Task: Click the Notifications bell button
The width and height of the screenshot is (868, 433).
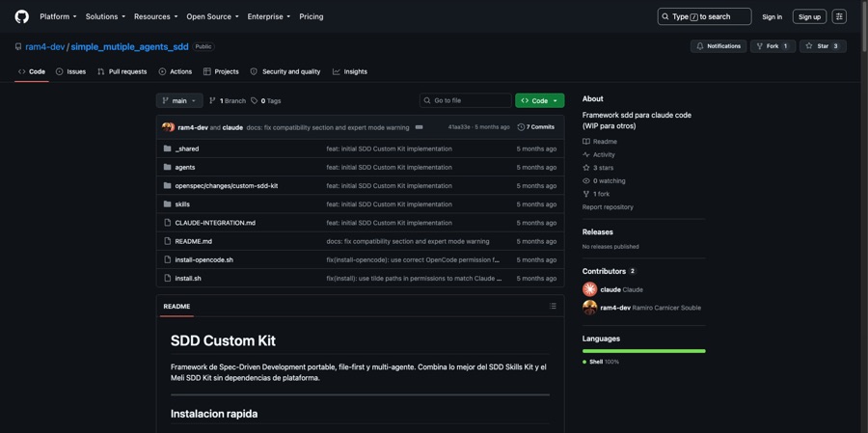Action: click(x=718, y=46)
